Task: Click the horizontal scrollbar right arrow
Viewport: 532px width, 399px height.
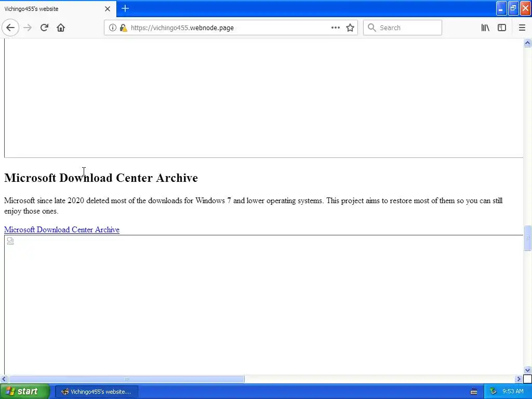Action: click(x=519, y=379)
